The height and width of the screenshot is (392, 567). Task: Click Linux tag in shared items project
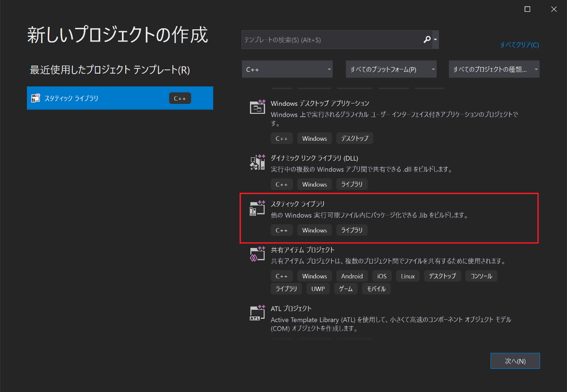click(408, 276)
